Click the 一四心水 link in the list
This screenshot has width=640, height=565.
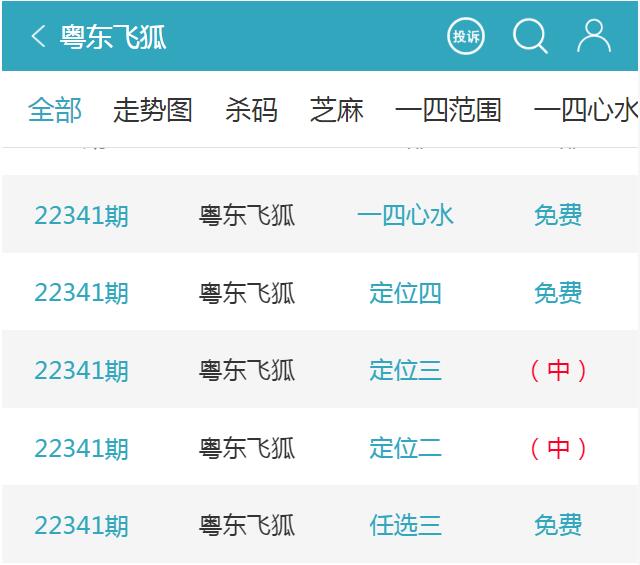coord(405,215)
